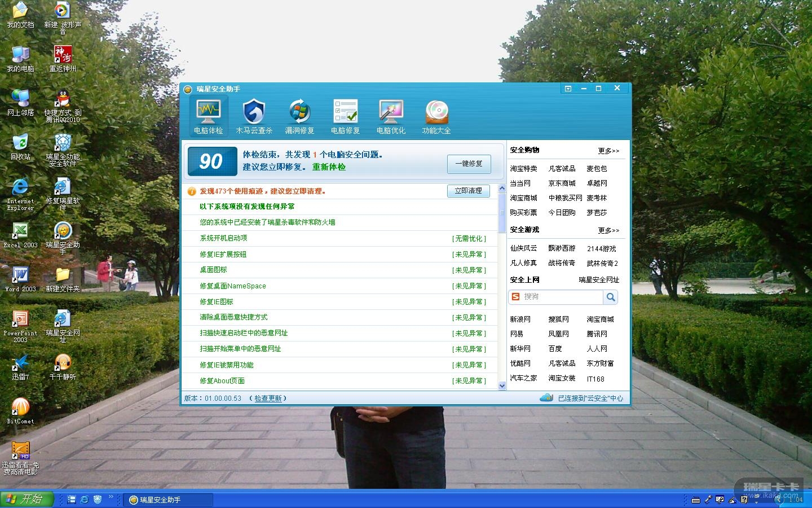Select 迅雷看看 desktop shortcut
812x508 pixels.
point(20,458)
